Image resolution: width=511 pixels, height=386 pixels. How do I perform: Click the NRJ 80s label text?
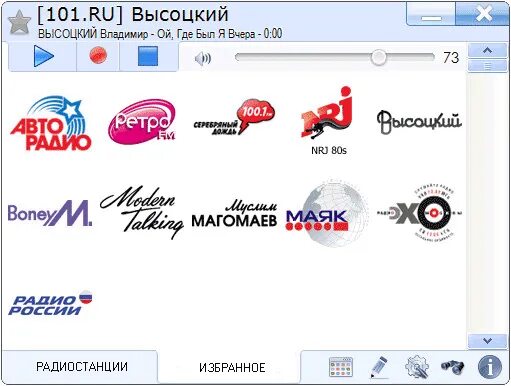pos(329,151)
